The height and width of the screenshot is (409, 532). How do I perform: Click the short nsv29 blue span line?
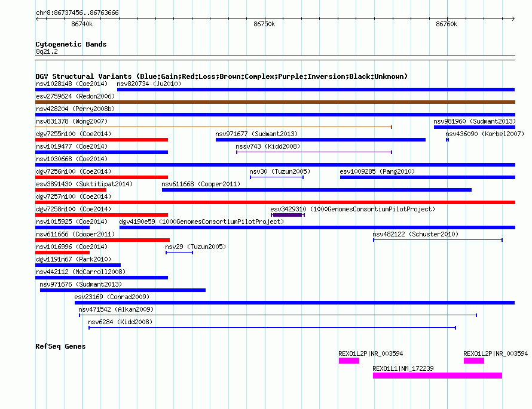[179, 253]
